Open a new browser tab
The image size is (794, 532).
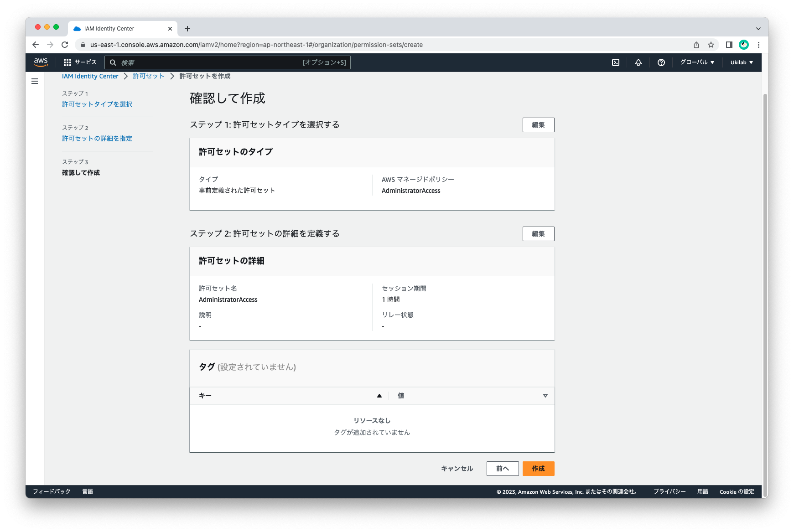tap(187, 29)
